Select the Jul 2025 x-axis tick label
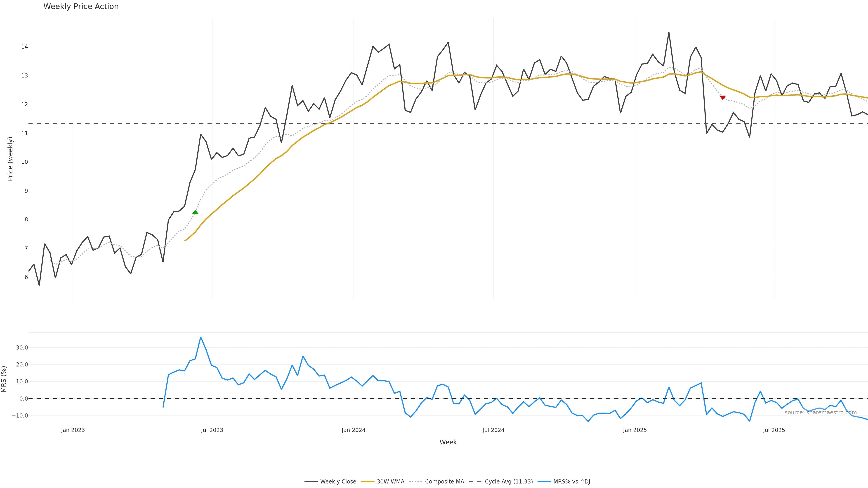Screen dimensions: 868x488 click(774, 430)
